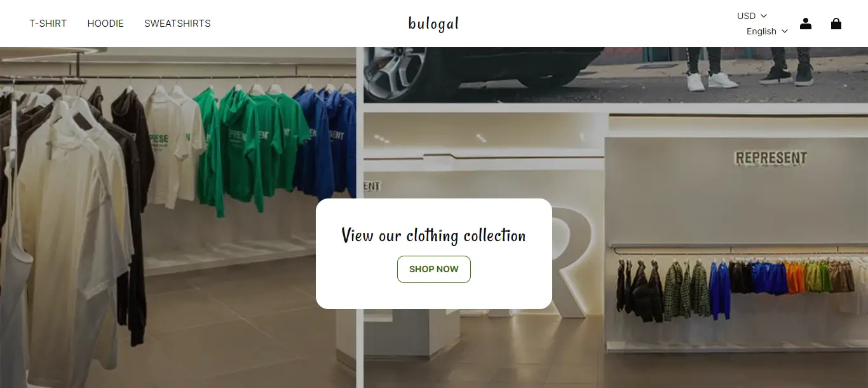Expand the USD currency selector

752,16
